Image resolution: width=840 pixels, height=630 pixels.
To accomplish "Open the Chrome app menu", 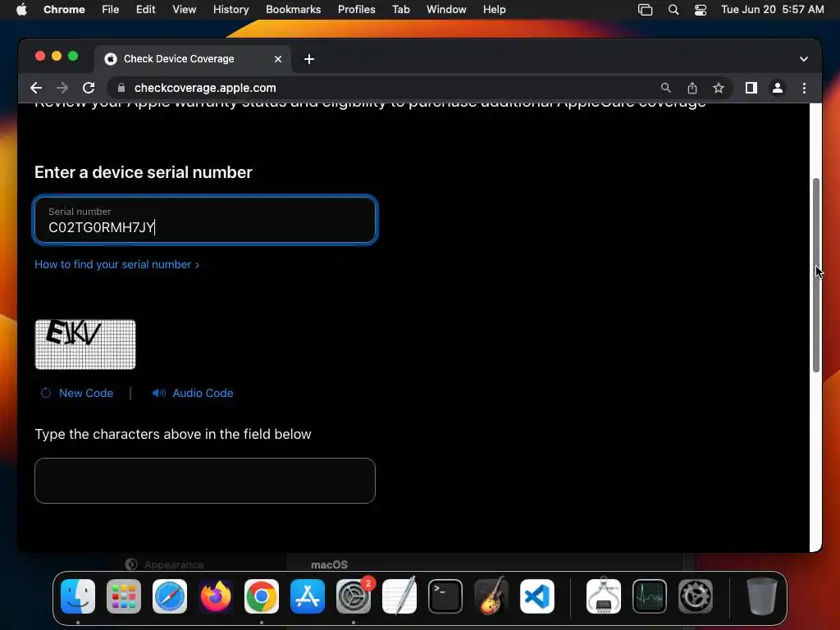I will [64, 10].
